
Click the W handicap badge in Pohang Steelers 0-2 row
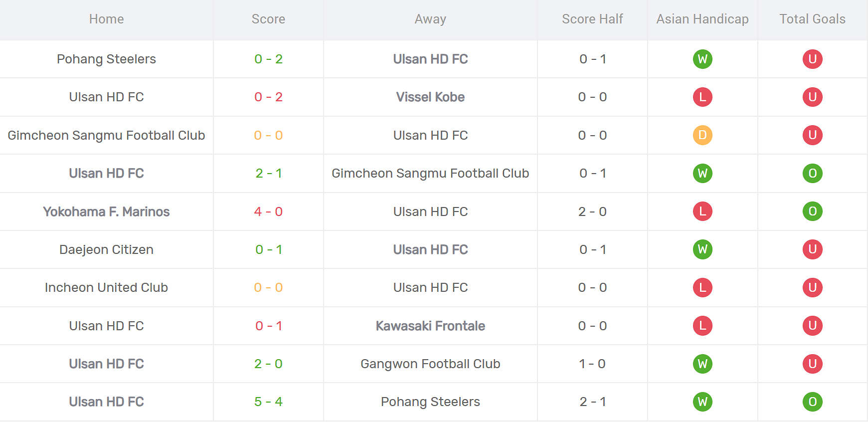tap(702, 59)
